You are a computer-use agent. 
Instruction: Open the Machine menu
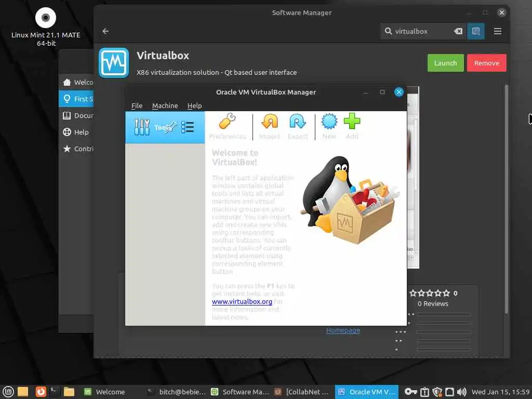[165, 105]
